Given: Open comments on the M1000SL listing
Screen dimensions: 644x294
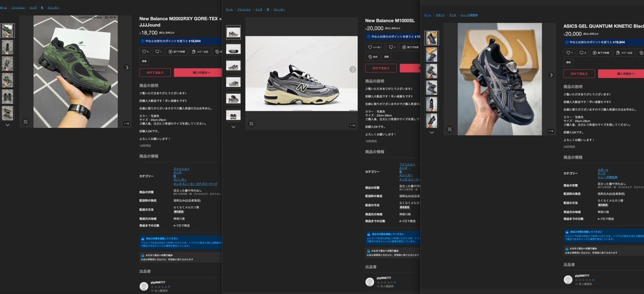Looking at the screenshot, I should click(392, 47).
